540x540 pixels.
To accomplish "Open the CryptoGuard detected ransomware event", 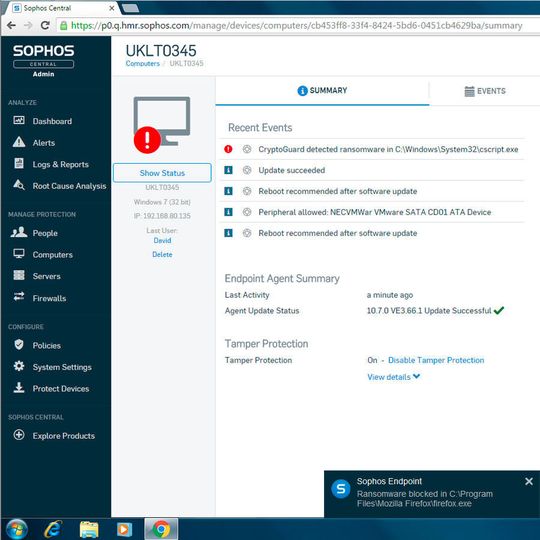I will [x=388, y=149].
